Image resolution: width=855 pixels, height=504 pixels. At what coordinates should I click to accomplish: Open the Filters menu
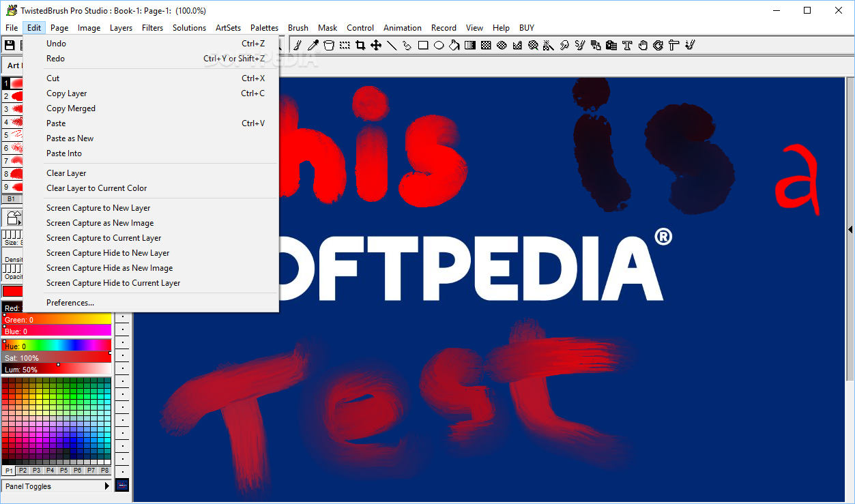click(152, 28)
